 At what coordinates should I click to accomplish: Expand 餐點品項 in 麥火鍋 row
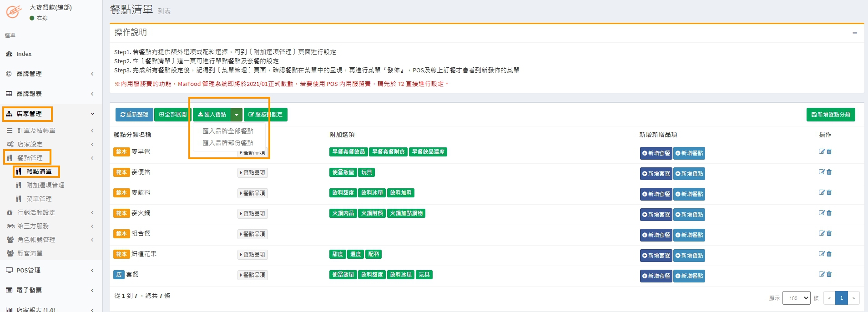tap(252, 214)
